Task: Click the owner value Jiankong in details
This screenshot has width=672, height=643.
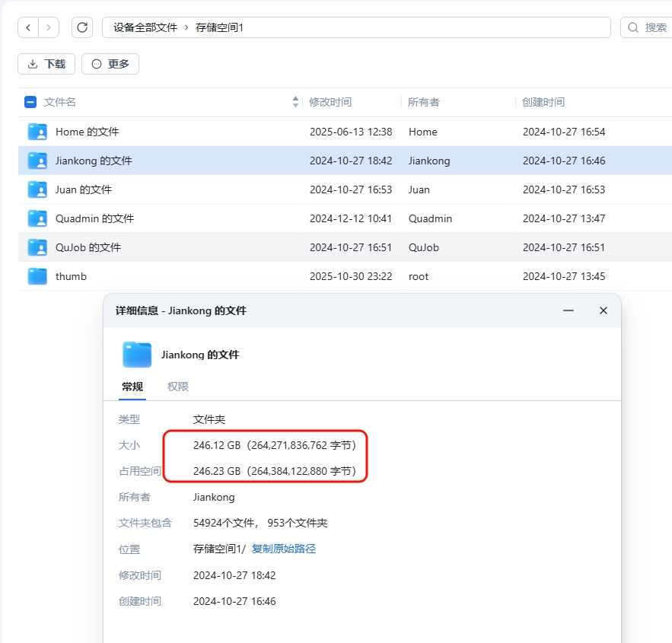Action: point(214,497)
